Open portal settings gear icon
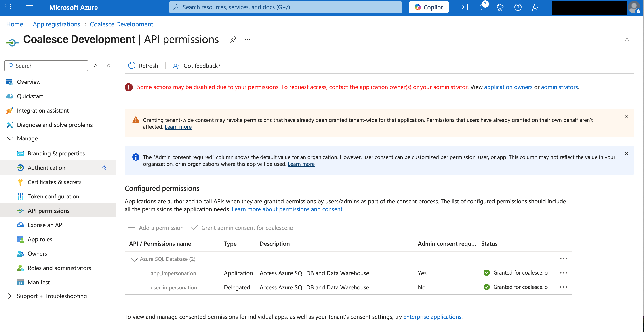This screenshot has width=644, height=332. (x=500, y=7)
